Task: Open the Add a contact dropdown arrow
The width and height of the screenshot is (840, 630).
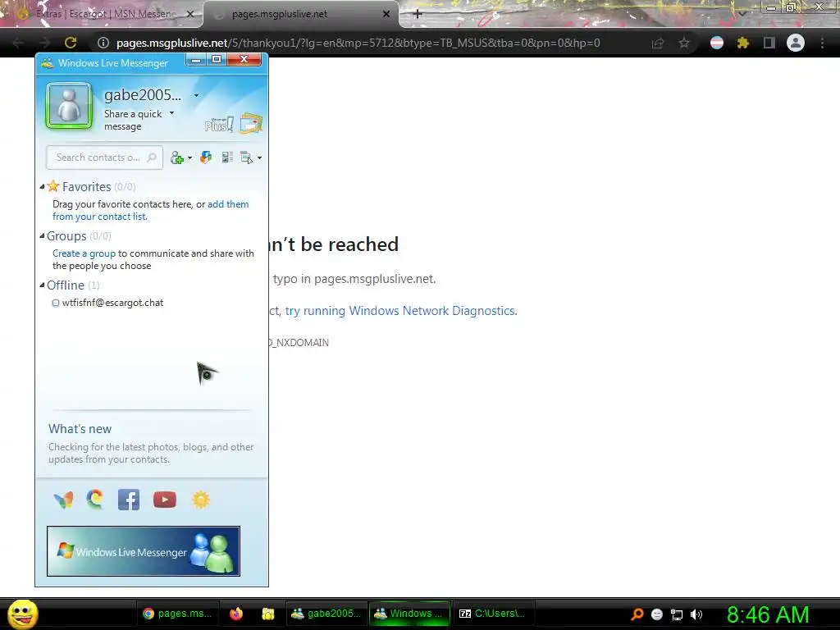Action: (x=190, y=158)
